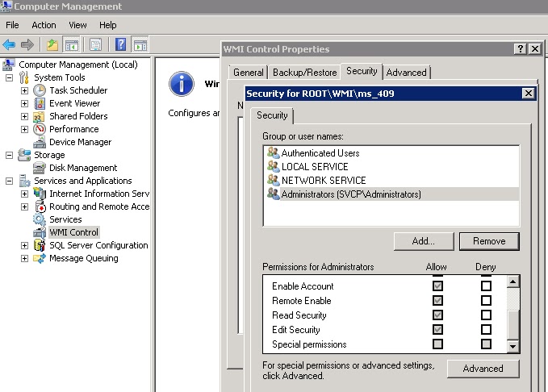Click the blue information icon in center pane

pyautogui.click(x=182, y=84)
